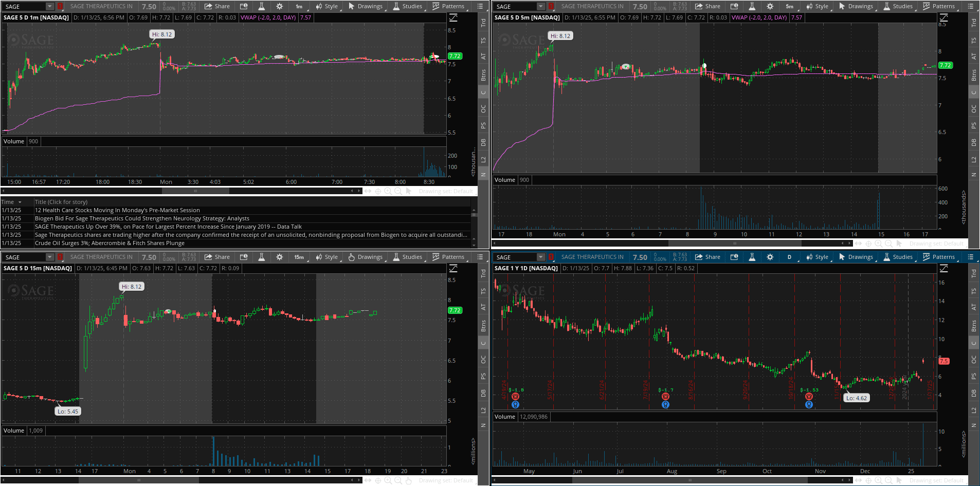This screenshot has height=486, width=980.
Task: Zoom out on the daily chart
Action: pyautogui.click(x=888, y=480)
